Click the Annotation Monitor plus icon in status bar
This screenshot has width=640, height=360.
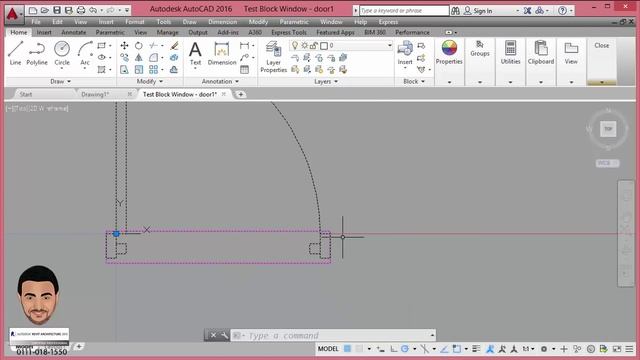pyautogui.click(x=564, y=349)
